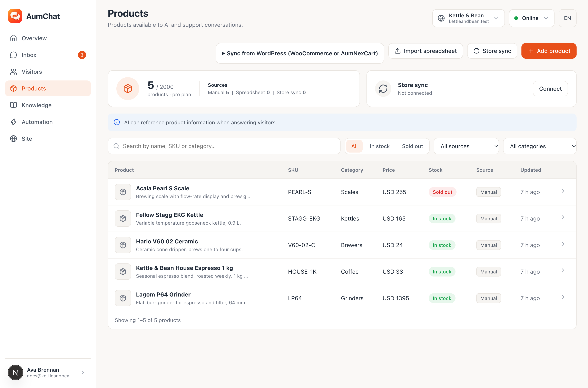The width and height of the screenshot is (588, 388).
Task: Click the user avatar N
Action: coord(15,372)
